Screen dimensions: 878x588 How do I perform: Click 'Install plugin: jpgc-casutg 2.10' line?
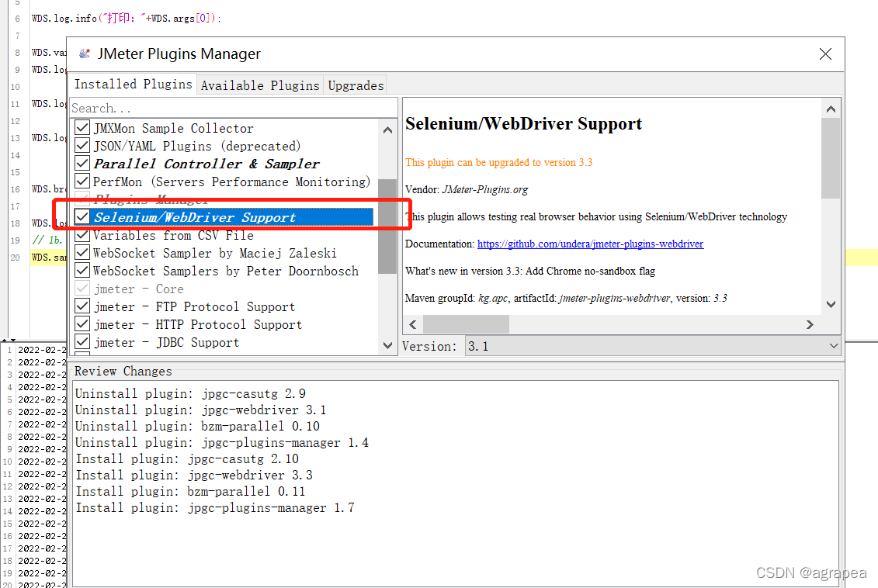click(x=187, y=458)
